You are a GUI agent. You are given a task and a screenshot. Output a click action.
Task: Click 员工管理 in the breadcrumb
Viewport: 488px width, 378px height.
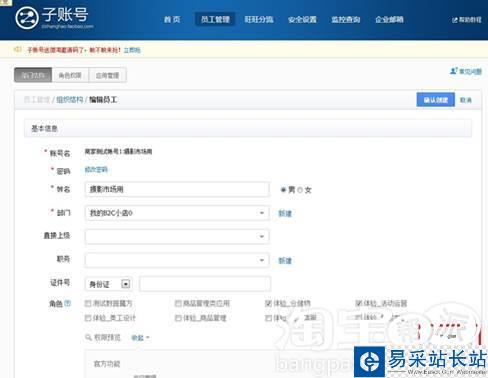37,100
